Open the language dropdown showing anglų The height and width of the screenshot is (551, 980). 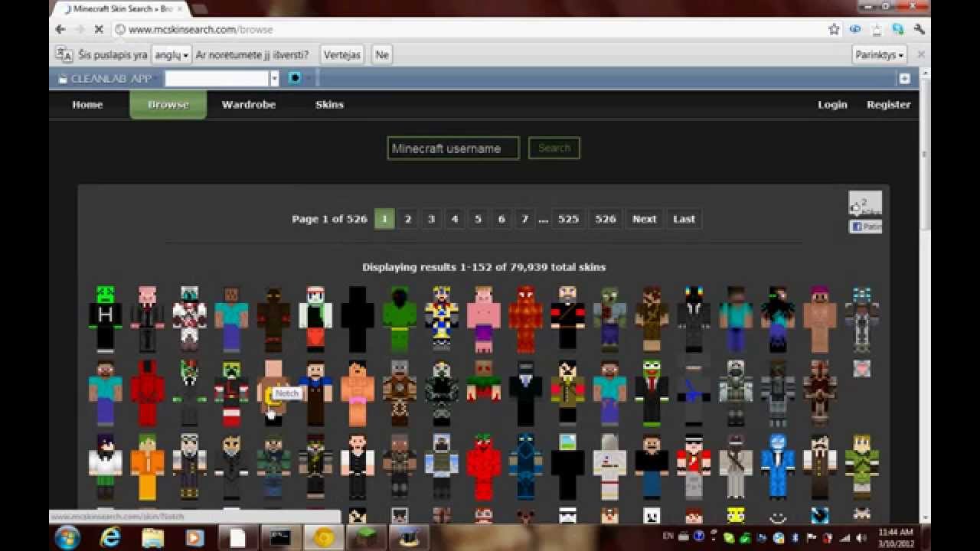pyautogui.click(x=171, y=54)
